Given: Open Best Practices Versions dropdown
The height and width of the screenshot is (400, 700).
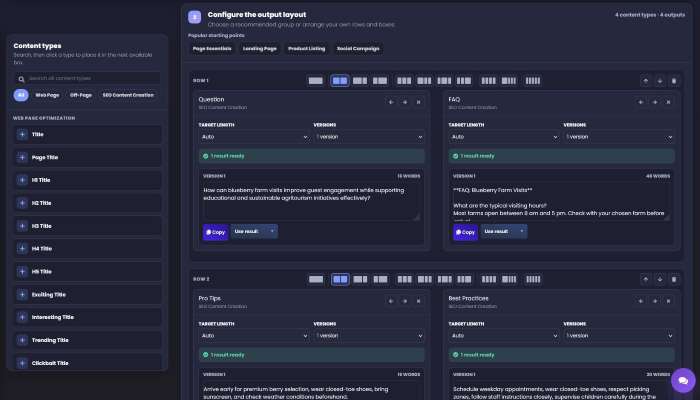Looking at the screenshot, I should (619, 336).
